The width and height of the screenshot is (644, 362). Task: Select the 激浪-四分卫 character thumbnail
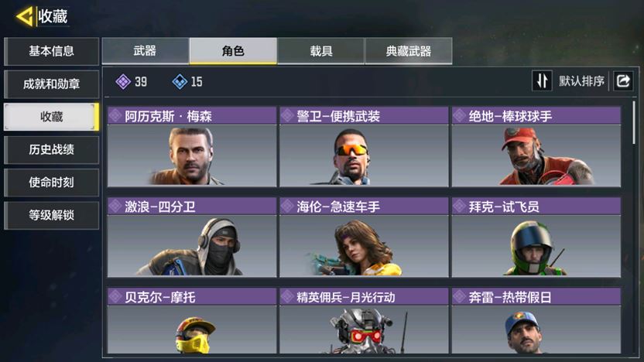point(192,246)
